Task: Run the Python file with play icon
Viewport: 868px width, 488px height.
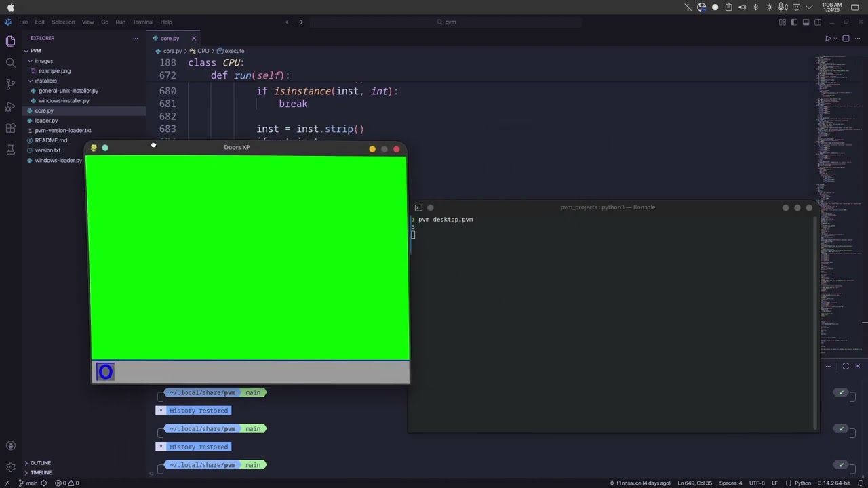Action: click(828, 39)
